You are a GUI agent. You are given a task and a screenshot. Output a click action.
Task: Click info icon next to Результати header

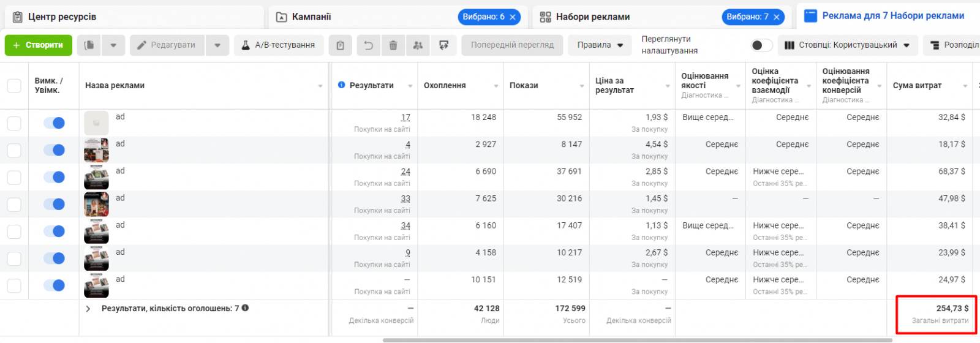(341, 85)
